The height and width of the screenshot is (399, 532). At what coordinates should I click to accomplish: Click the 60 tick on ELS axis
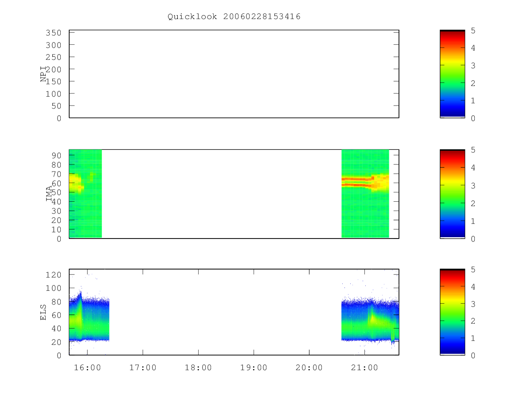(56, 315)
